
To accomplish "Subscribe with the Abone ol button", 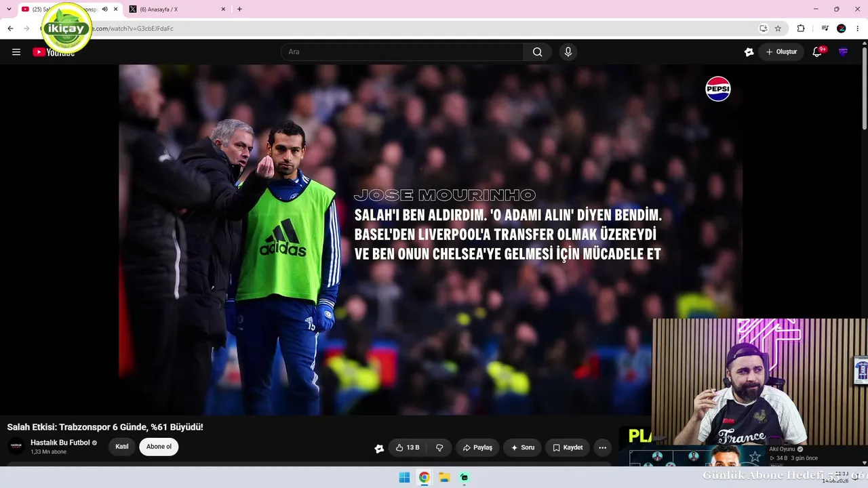I will pos(159,447).
